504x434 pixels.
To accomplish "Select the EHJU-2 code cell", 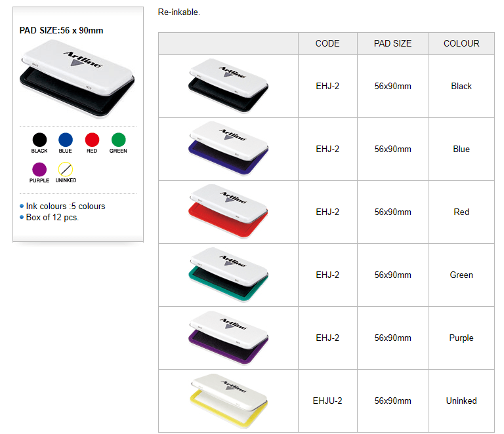I will [327, 401].
